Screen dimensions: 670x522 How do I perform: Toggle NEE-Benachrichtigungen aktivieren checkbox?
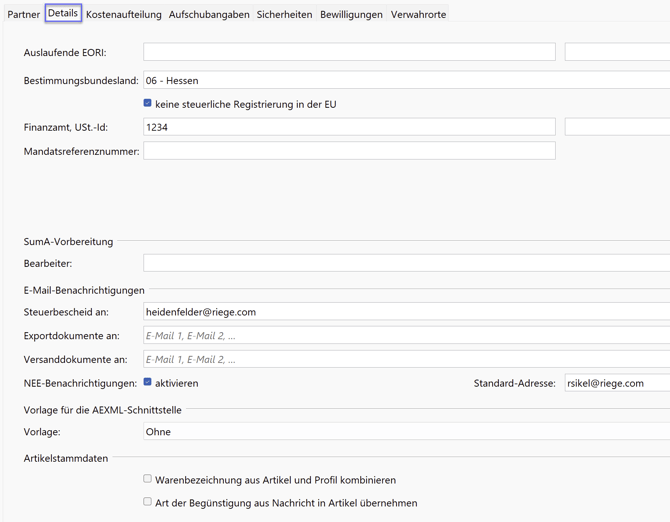pos(148,383)
